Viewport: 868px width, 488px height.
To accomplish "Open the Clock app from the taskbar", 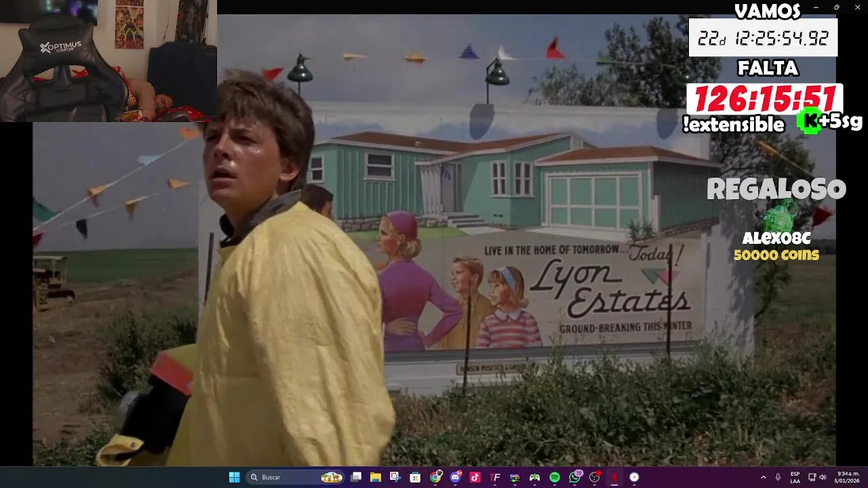I will click(634, 477).
